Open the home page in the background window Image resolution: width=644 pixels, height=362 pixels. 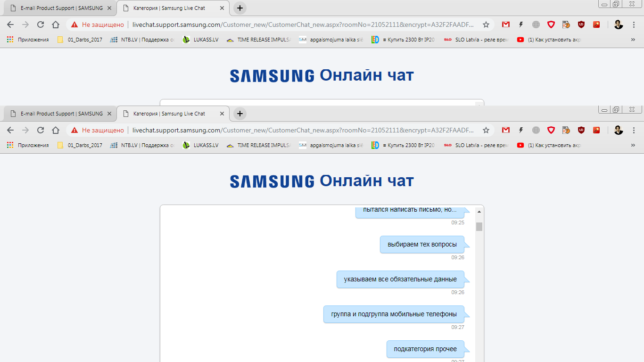click(56, 25)
